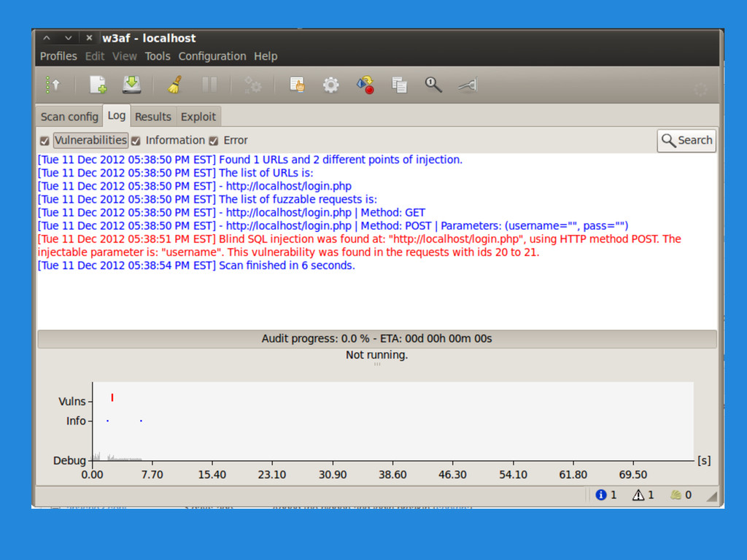Switch to the Exploit tab

tap(198, 117)
